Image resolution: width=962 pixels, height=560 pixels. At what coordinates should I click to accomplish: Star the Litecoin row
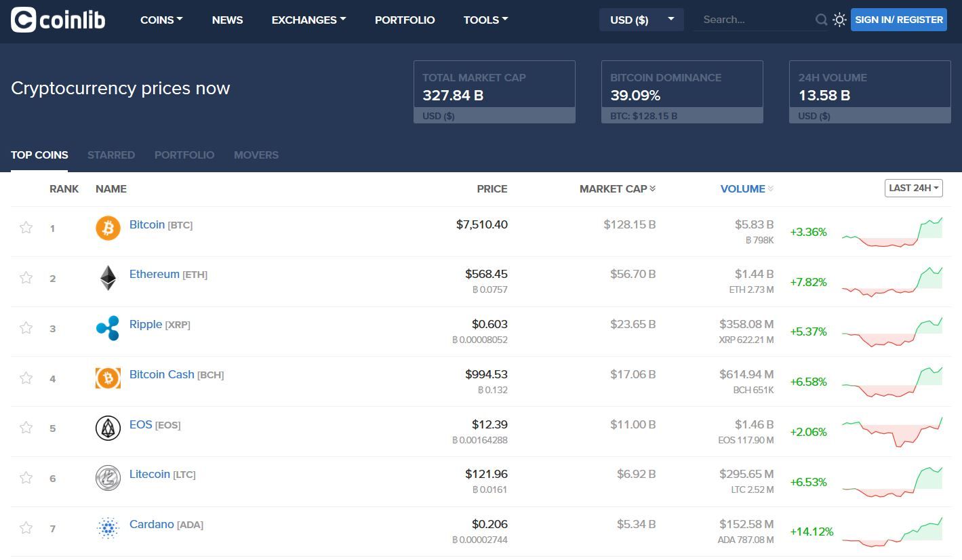(x=26, y=478)
